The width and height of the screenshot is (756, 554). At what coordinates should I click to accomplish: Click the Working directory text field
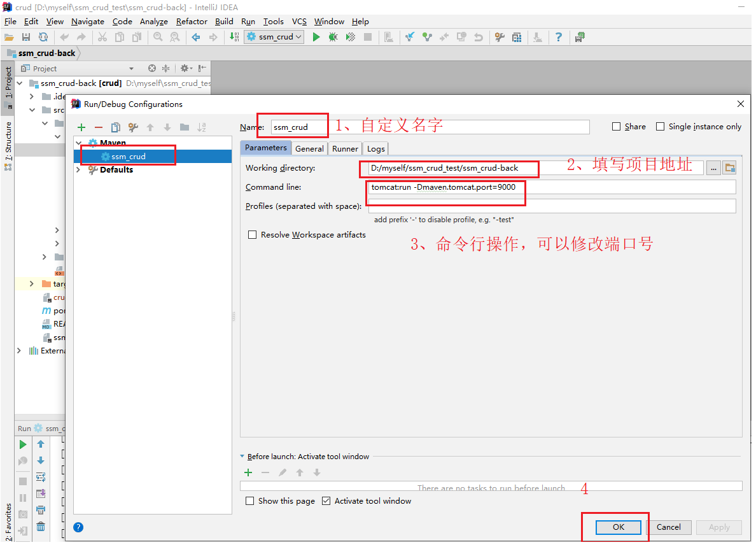pyautogui.click(x=536, y=168)
